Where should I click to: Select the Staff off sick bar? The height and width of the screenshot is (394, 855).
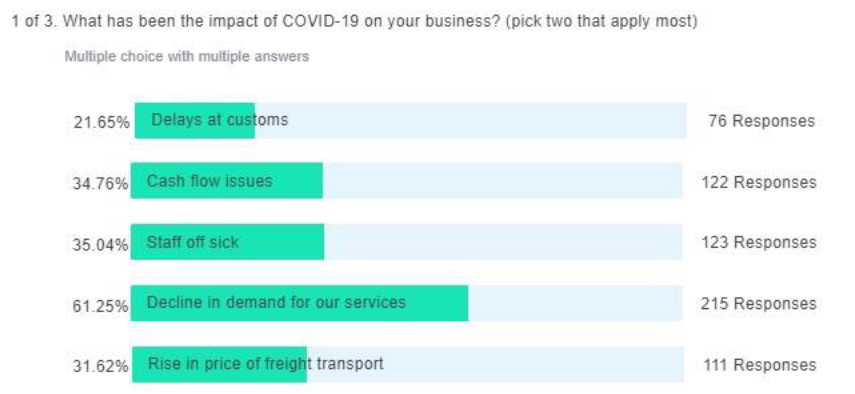tap(407, 241)
